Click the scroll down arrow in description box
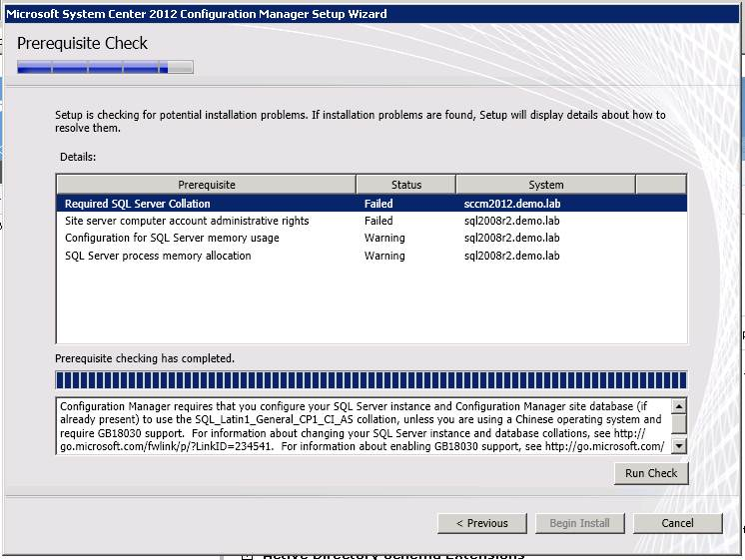The width and height of the screenshot is (745, 560). [679, 445]
